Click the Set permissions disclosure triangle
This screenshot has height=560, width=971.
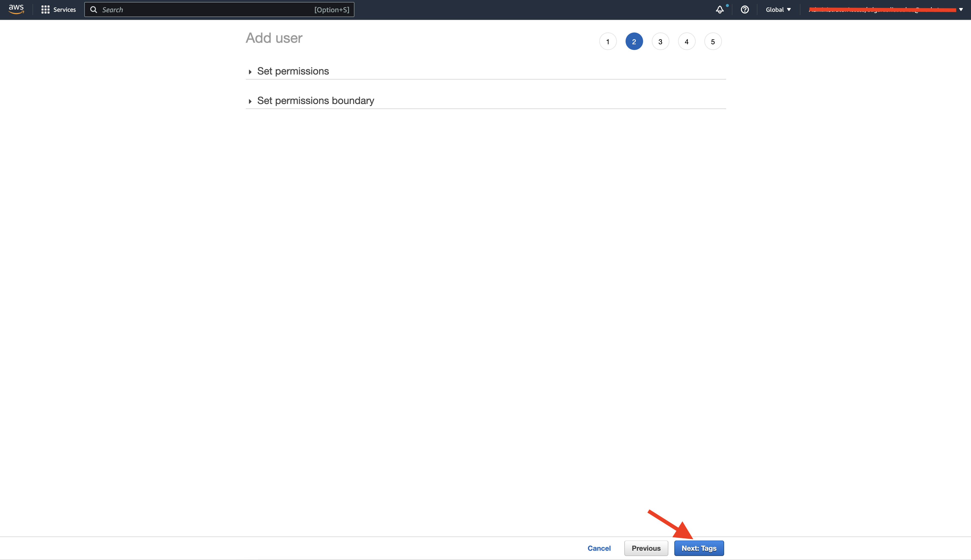point(250,71)
